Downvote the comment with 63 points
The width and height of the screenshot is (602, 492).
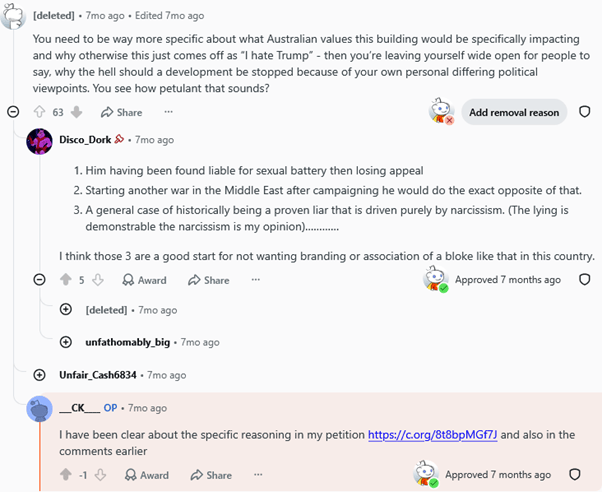77,112
